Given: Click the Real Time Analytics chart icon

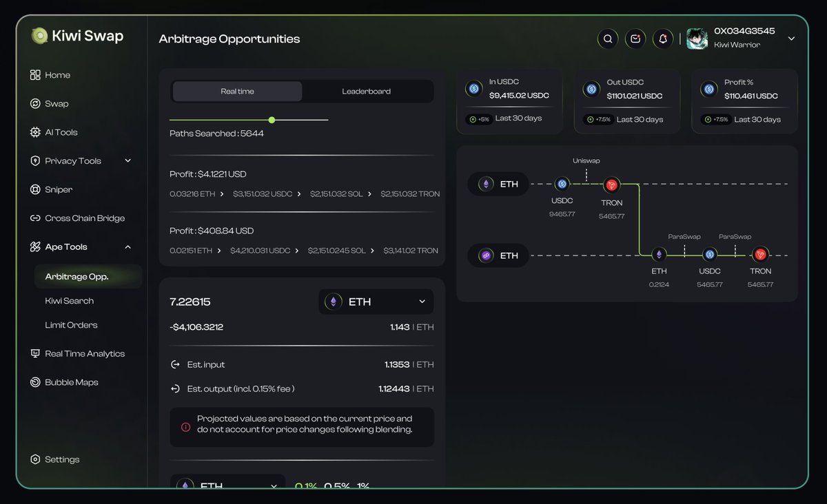Looking at the screenshot, I should click(35, 354).
